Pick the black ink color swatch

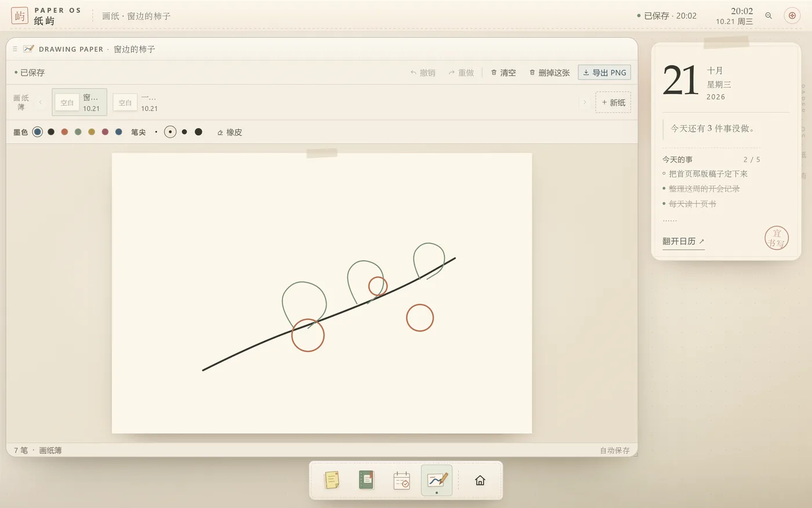coord(51,132)
